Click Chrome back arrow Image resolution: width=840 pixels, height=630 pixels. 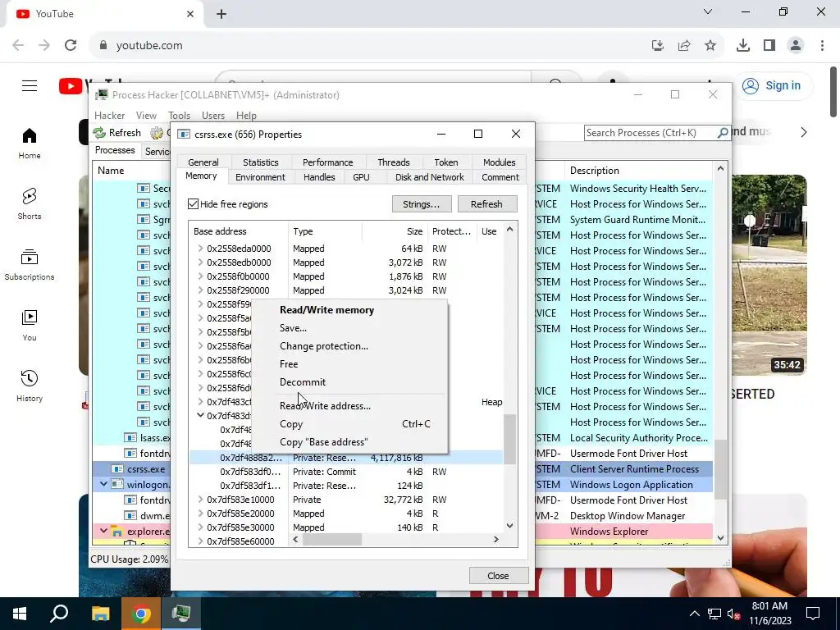click(18, 46)
